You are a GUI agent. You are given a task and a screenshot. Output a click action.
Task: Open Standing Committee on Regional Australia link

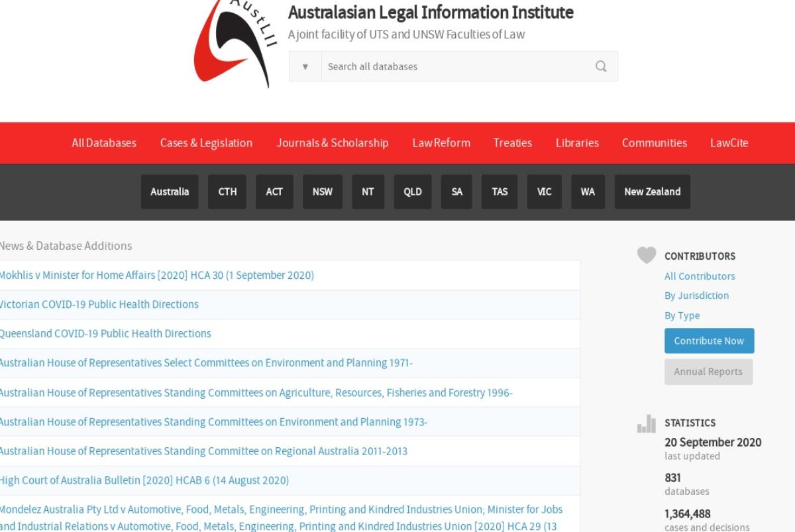pos(203,451)
